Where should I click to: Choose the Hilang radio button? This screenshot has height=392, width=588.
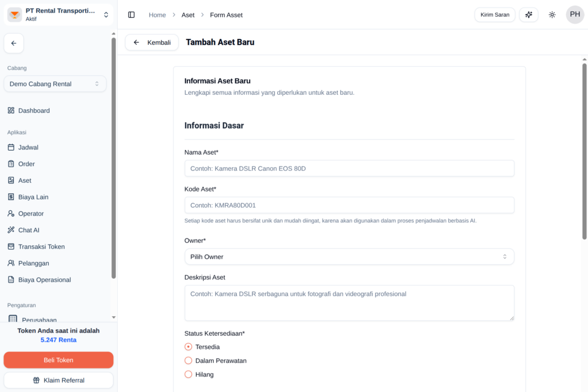pyautogui.click(x=188, y=375)
